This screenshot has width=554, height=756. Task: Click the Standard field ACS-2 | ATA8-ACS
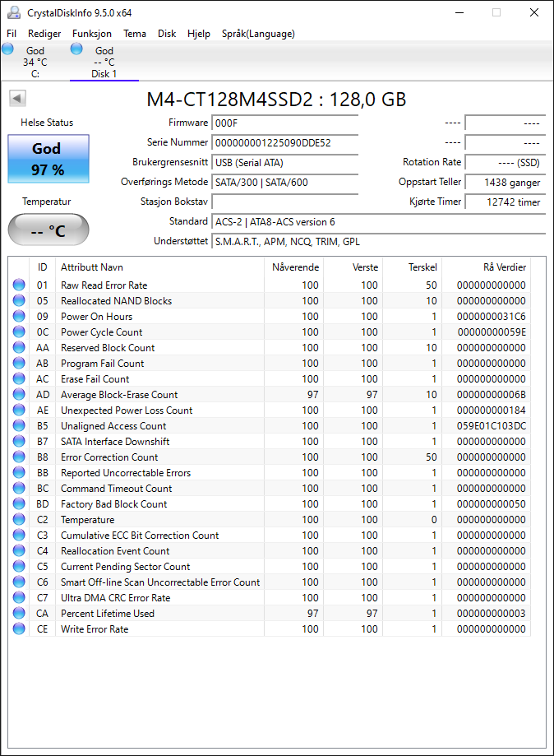point(379,222)
